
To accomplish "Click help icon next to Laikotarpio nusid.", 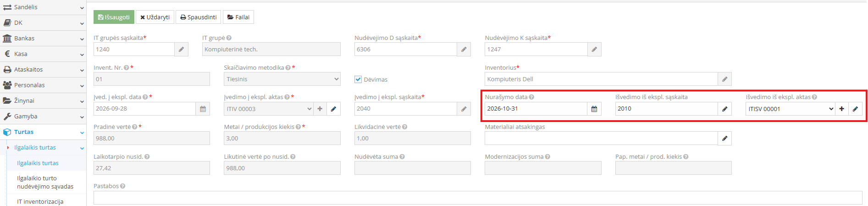I will [147, 157].
